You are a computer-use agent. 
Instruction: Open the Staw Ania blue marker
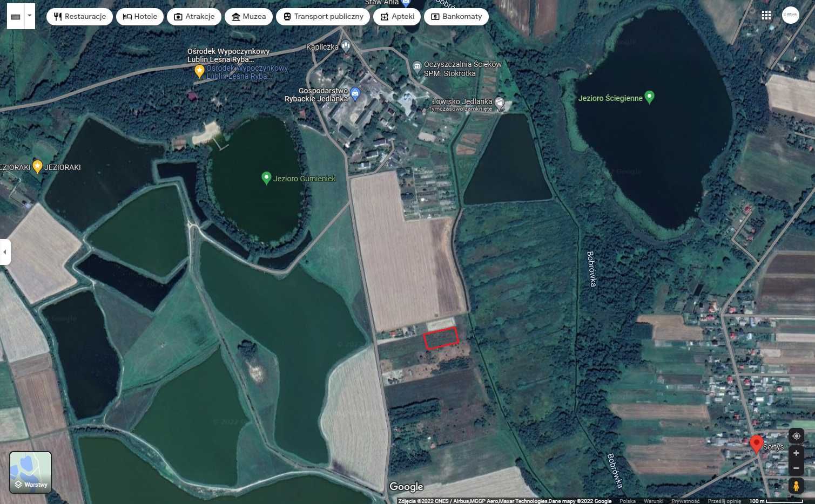(406, 3)
